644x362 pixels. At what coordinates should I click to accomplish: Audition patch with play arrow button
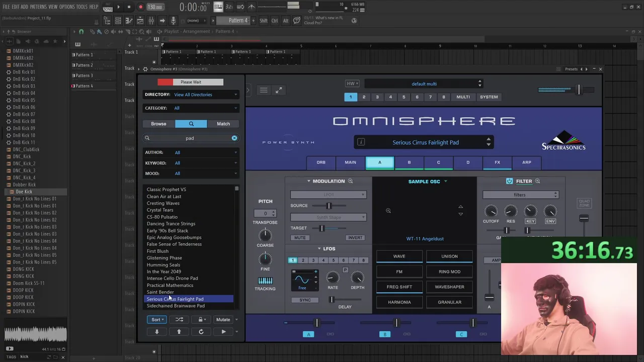point(223,331)
